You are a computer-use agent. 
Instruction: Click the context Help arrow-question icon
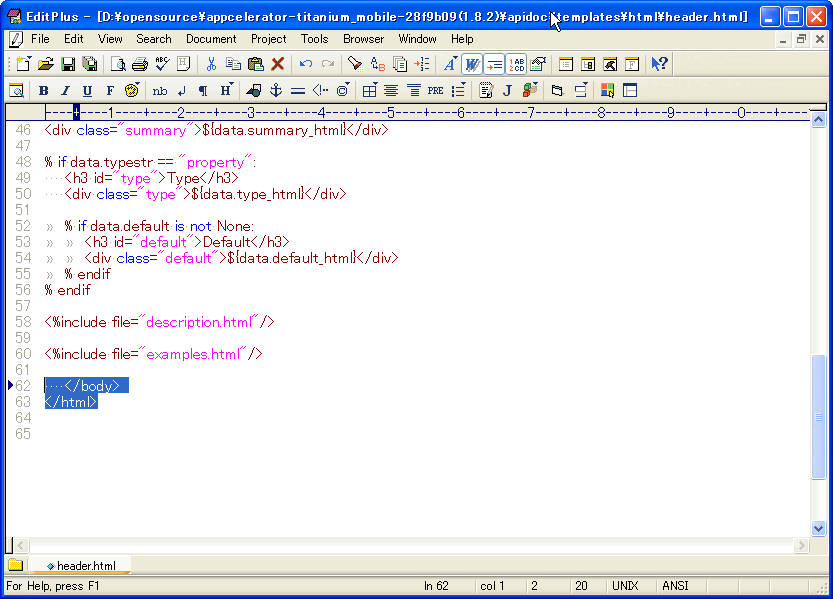coord(659,64)
